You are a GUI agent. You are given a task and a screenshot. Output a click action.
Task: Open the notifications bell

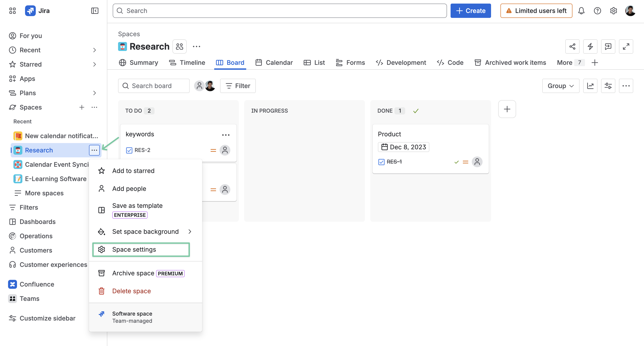coord(581,11)
